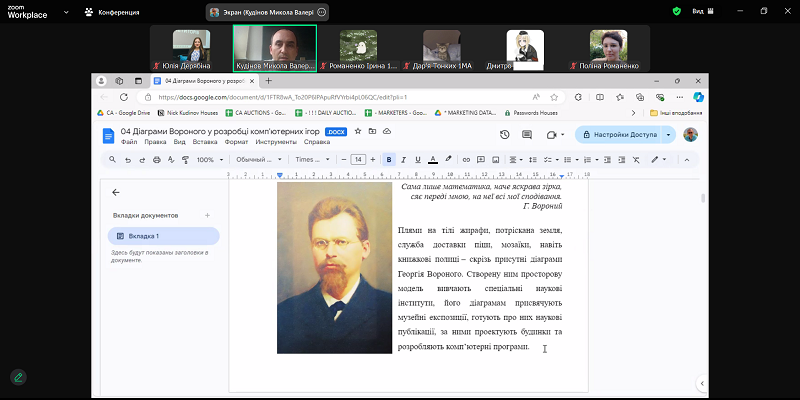Add a comment from the toolbar
The width and height of the screenshot is (800, 400).
(481, 160)
